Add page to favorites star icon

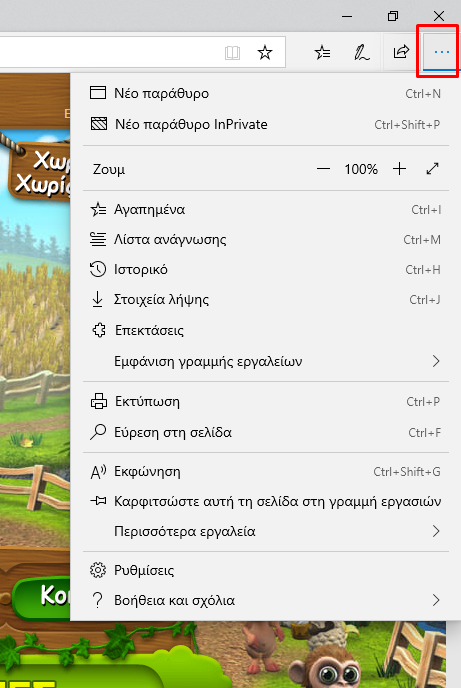point(265,53)
